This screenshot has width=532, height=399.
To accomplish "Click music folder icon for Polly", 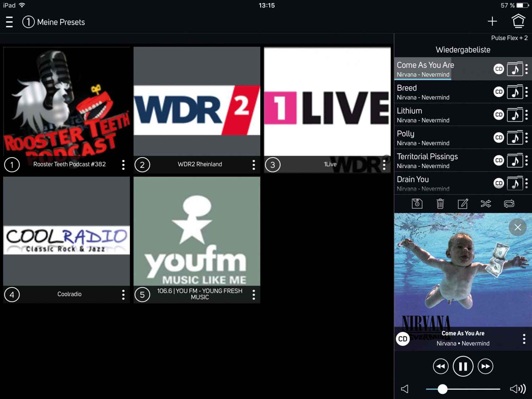I will (x=515, y=138).
